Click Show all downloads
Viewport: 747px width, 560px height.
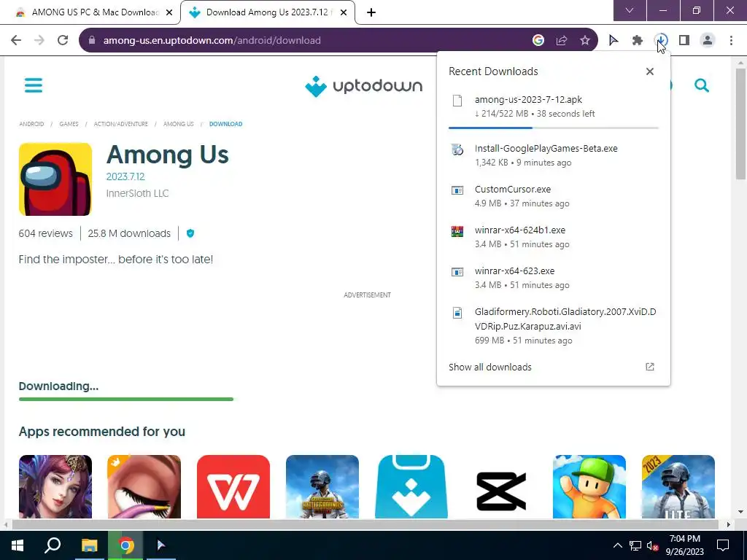(490, 367)
